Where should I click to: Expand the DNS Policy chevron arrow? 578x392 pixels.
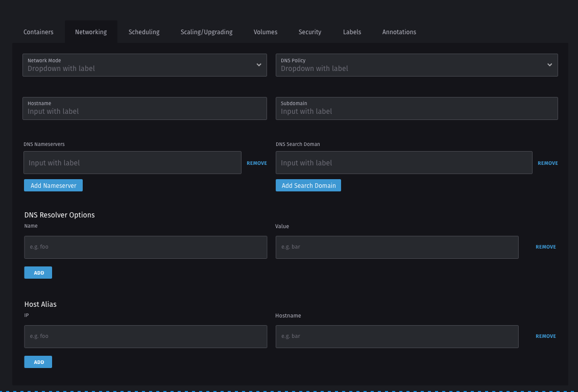click(549, 65)
